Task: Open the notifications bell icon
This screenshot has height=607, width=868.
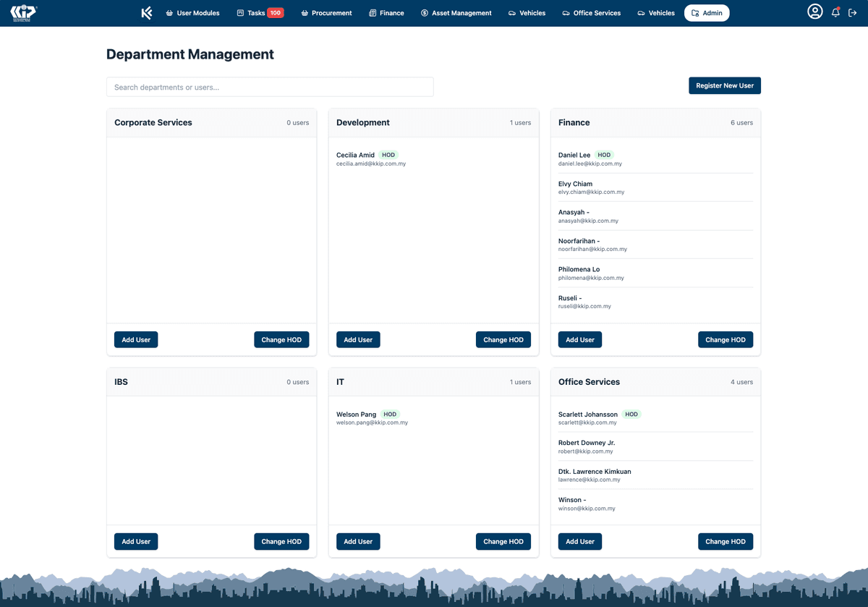Action: pyautogui.click(x=835, y=12)
